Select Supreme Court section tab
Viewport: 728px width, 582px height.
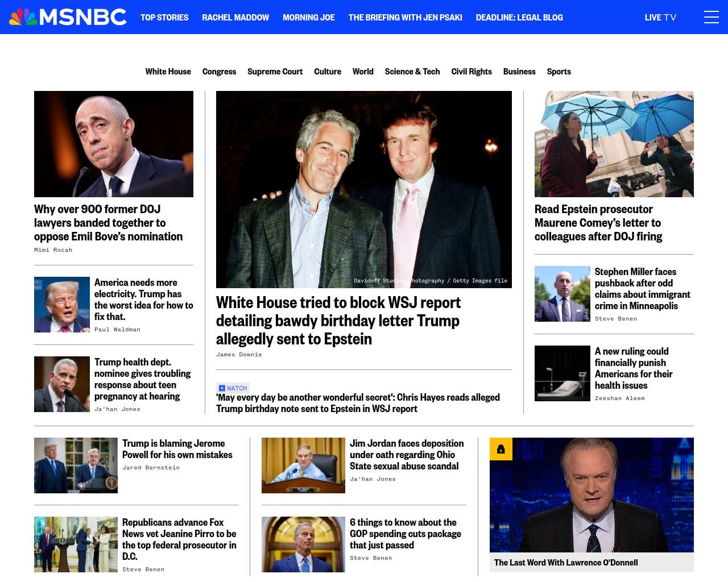click(275, 72)
